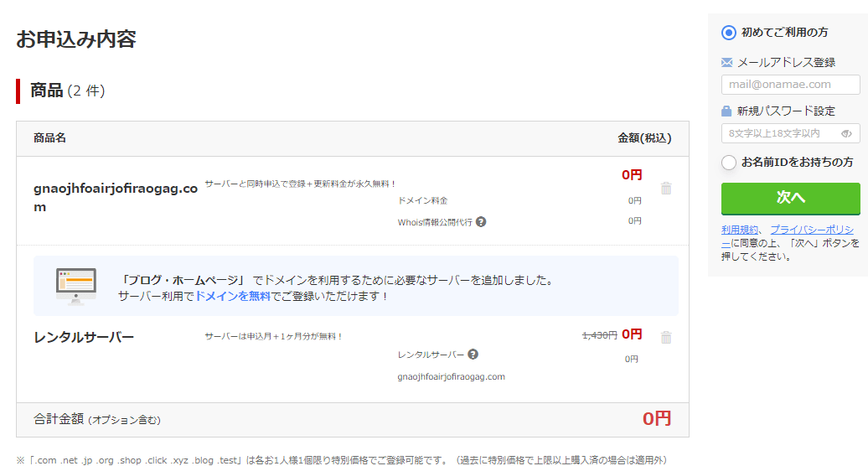The height and width of the screenshot is (466, 868).
Task: Click the 商品 (2 件) section heading
Action: click(x=68, y=91)
